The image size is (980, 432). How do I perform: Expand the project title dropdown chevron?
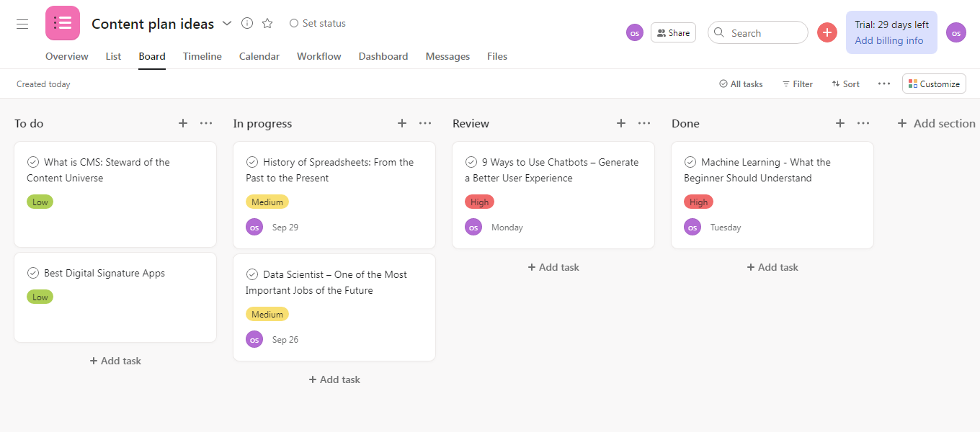pyautogui.click(x=227, y=23)
